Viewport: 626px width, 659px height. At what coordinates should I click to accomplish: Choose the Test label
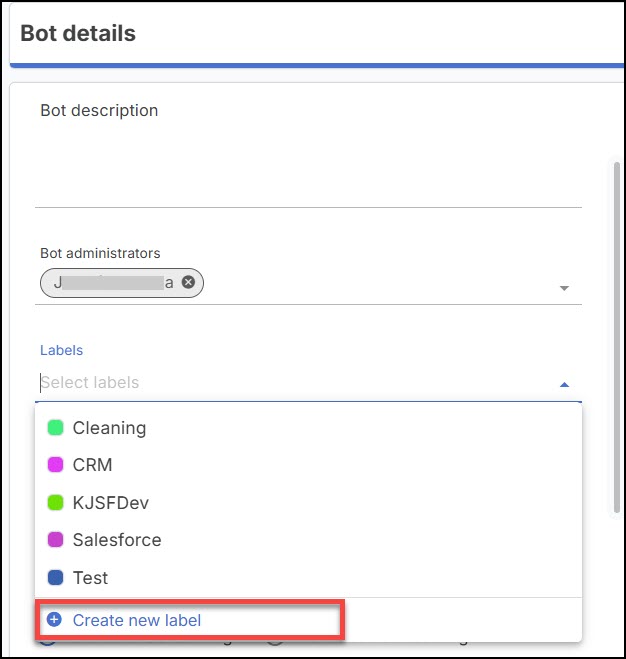pos(309,577)
